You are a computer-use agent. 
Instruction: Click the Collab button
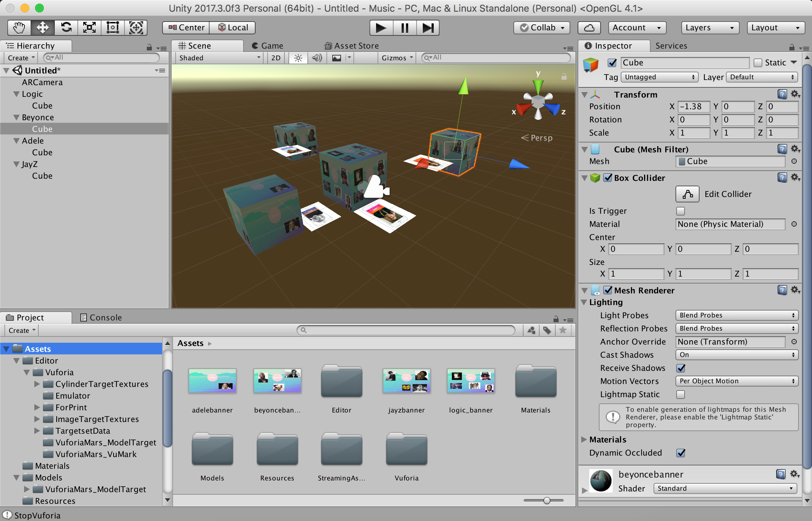[x=542, y=28]
